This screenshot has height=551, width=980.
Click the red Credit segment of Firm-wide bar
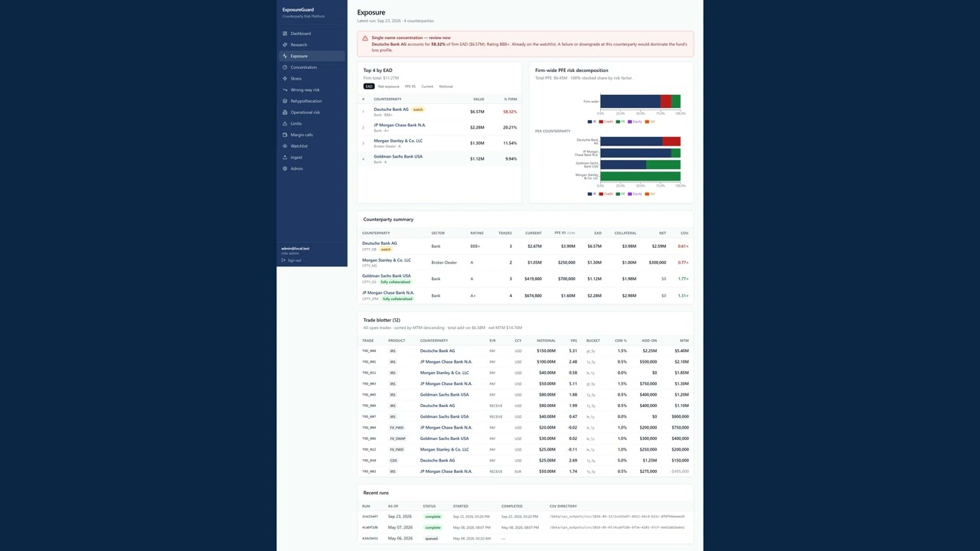[665, 101]
